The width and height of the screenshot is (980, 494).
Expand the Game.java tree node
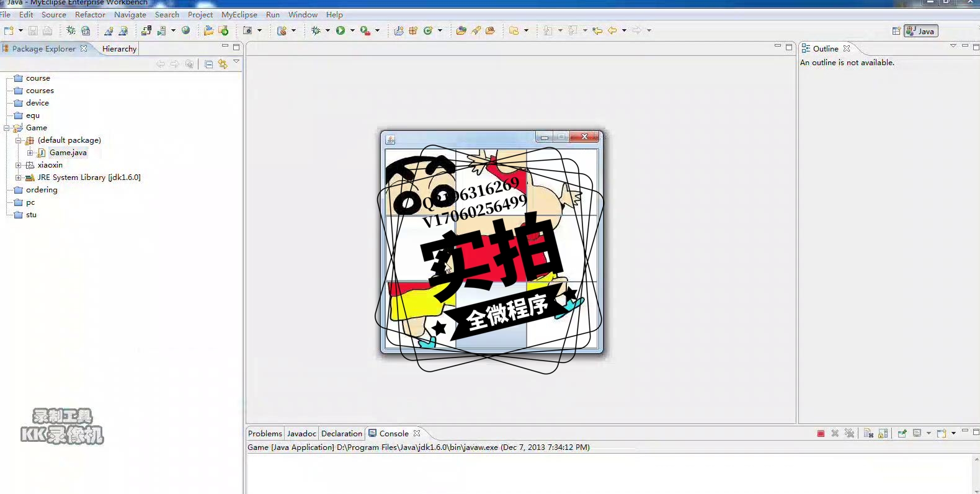[30, 153]
